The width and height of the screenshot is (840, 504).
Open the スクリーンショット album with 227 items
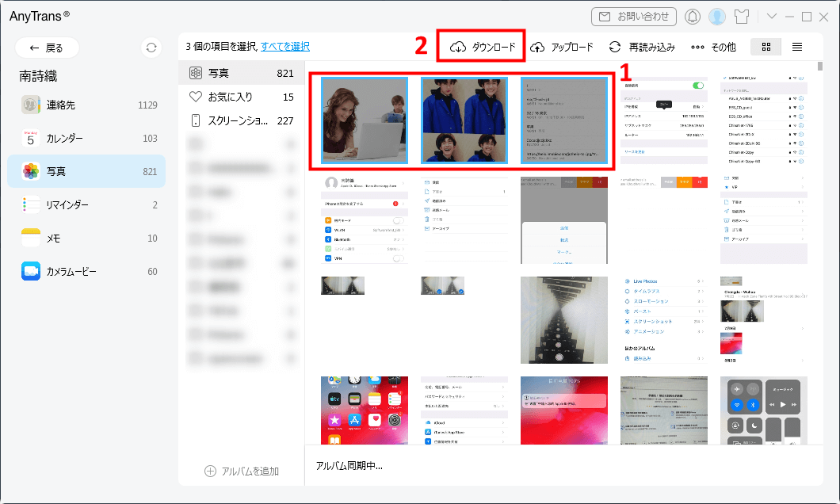[x=241, y=120]
